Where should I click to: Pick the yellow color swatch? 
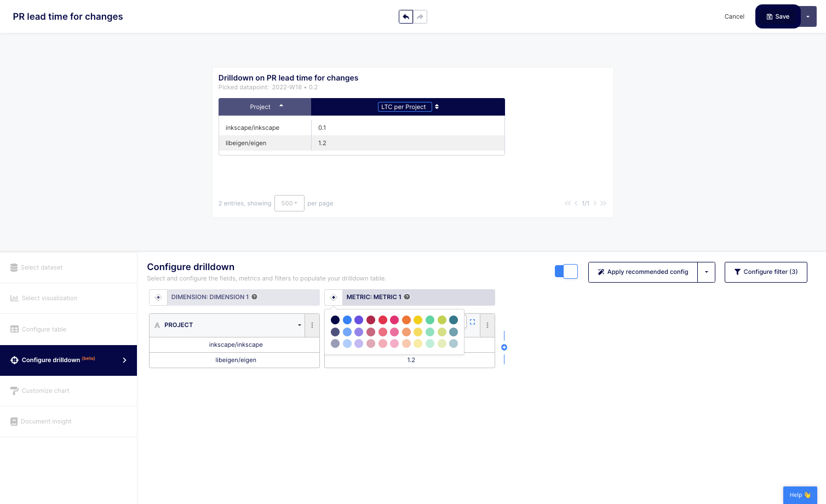click(418, 320)
